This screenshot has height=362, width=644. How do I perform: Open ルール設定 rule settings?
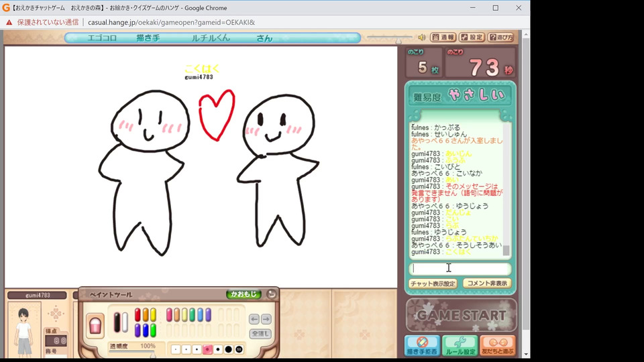tap(460, 345)
